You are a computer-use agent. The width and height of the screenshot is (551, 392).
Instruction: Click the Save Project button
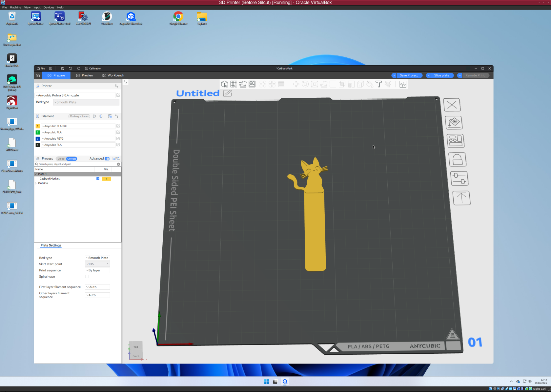[x=409, y=75]
